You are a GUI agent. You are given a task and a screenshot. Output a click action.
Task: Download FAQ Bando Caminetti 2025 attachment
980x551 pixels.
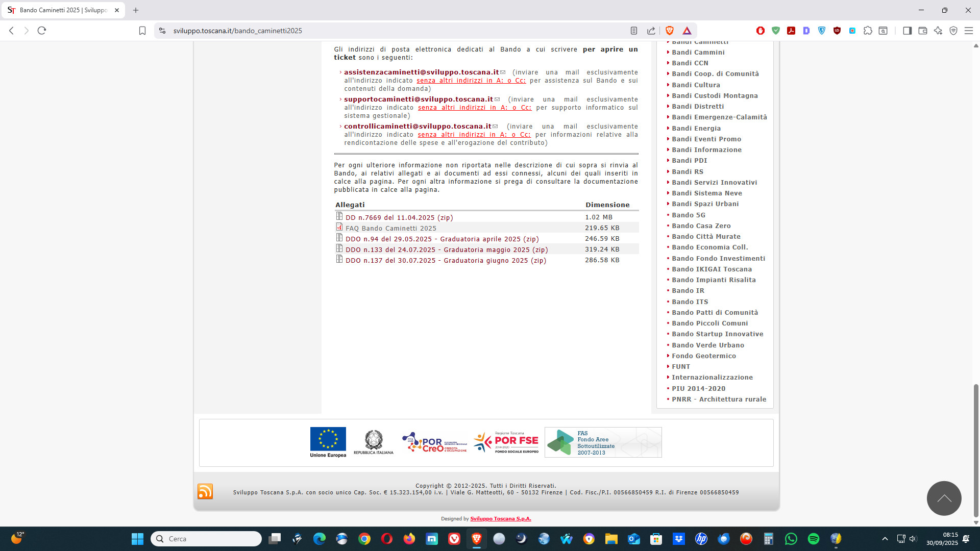390,228
